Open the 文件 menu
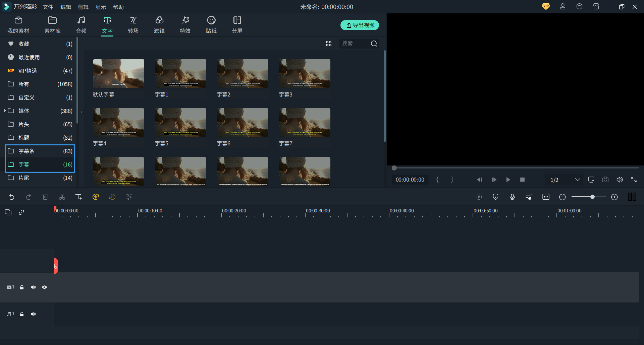Image resolution: width=644 pixels, height=345 pixels. tap(48, 7)
